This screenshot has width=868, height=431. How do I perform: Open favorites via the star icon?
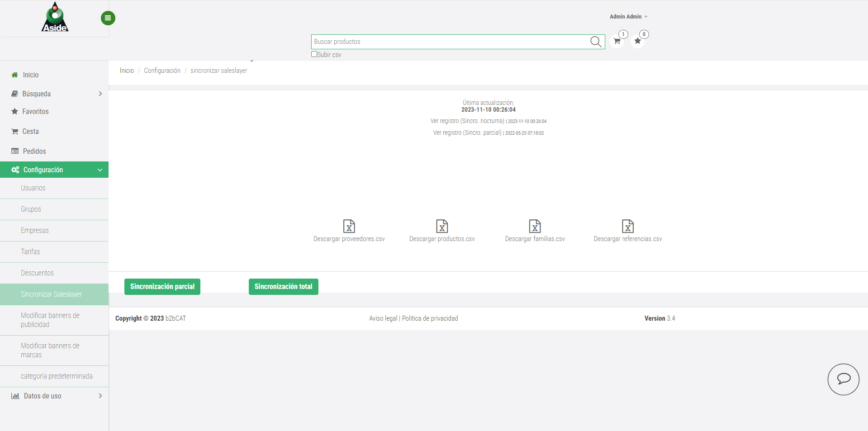(637, 40)
